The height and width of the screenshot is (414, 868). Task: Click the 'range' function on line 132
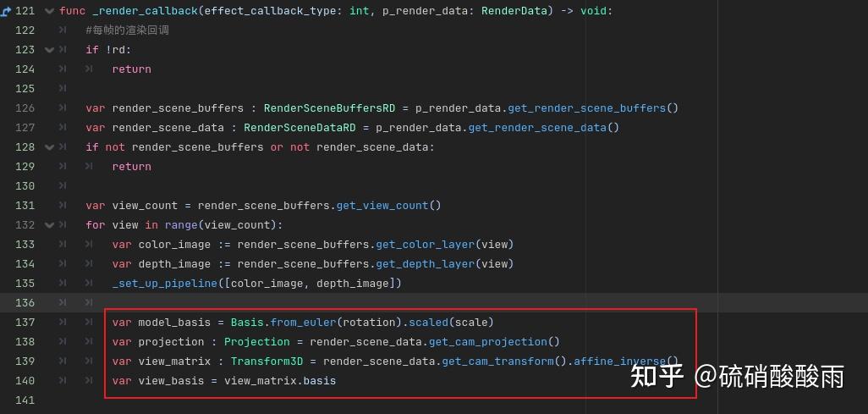coord(181,225)
